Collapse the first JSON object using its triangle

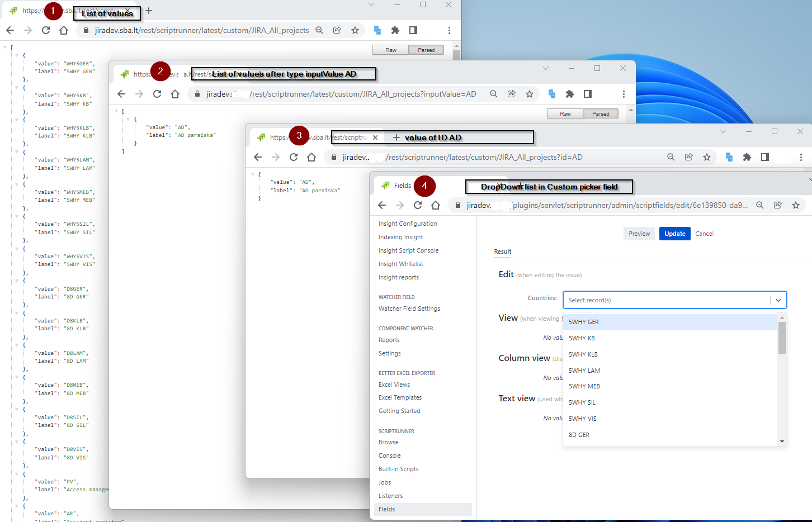tap(16, 55)
